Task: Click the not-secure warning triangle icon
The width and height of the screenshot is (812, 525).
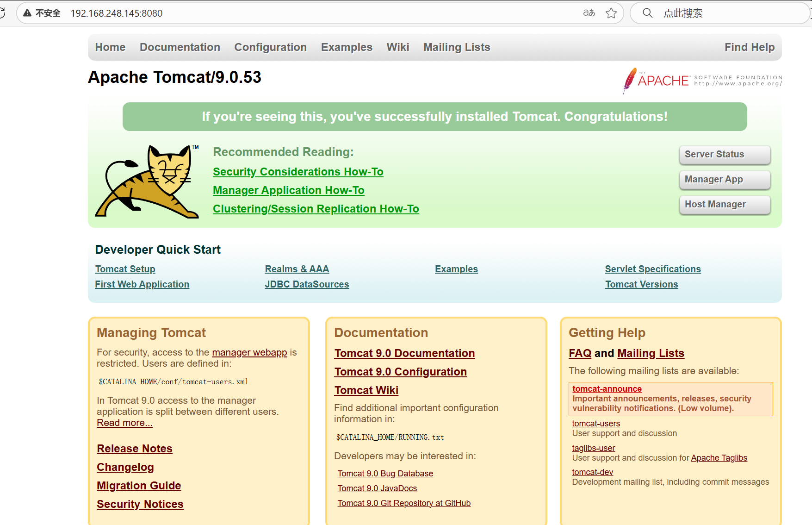Action: [27, 13]
